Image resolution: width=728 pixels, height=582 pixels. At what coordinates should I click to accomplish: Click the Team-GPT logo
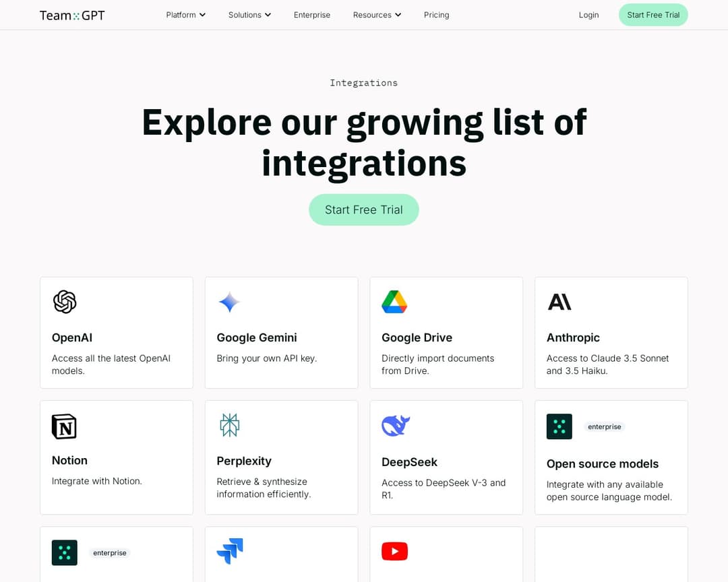coord(72,15)
